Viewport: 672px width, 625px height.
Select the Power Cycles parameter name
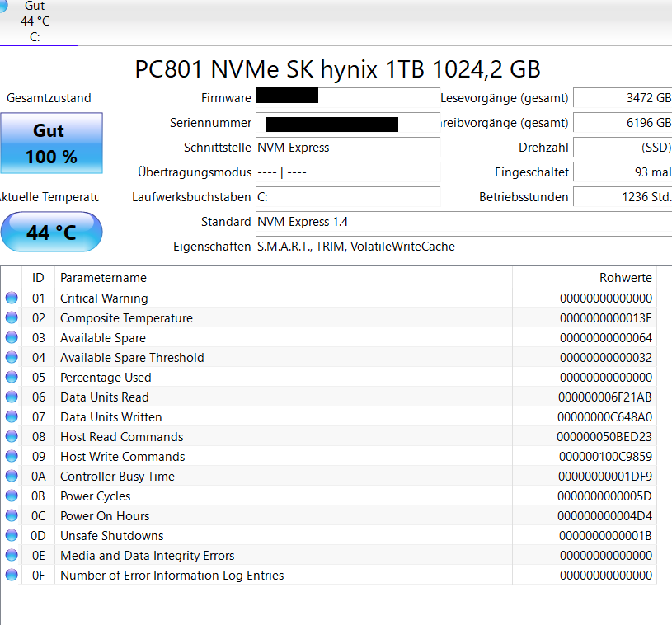96,496
